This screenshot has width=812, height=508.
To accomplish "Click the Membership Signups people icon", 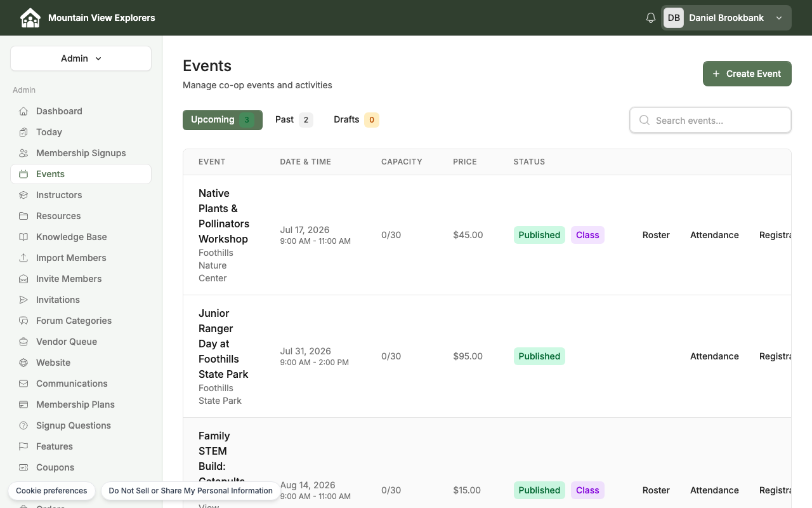I will pos(23,153).
